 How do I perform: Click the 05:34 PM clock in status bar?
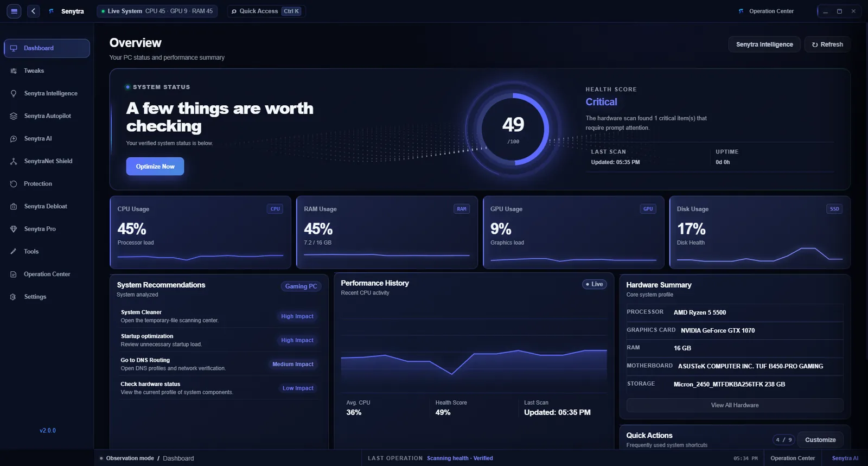745,458
